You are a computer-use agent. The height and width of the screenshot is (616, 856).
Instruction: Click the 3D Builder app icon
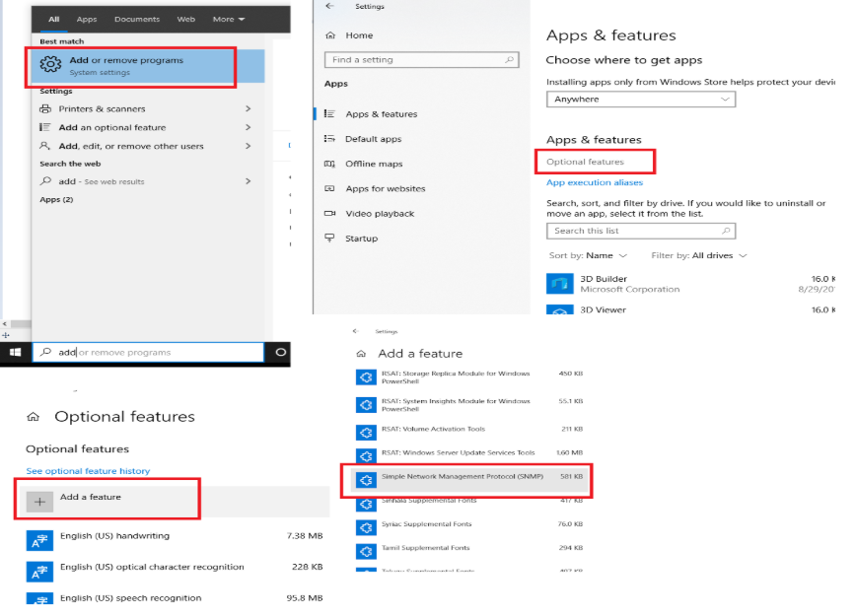point(559,283)
